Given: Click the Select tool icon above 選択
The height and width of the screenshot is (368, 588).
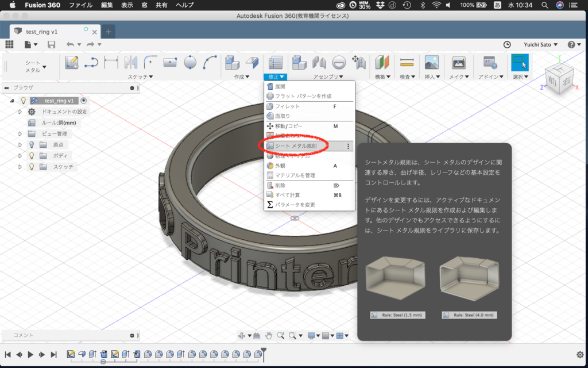Looking at the screenshot, I should point(520,62).
